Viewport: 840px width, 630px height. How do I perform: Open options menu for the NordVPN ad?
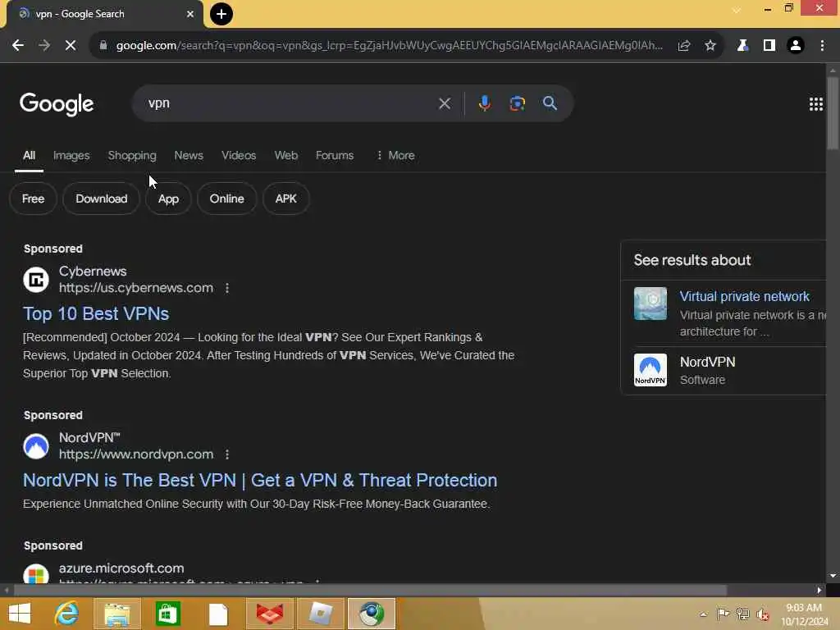point(227,454)
